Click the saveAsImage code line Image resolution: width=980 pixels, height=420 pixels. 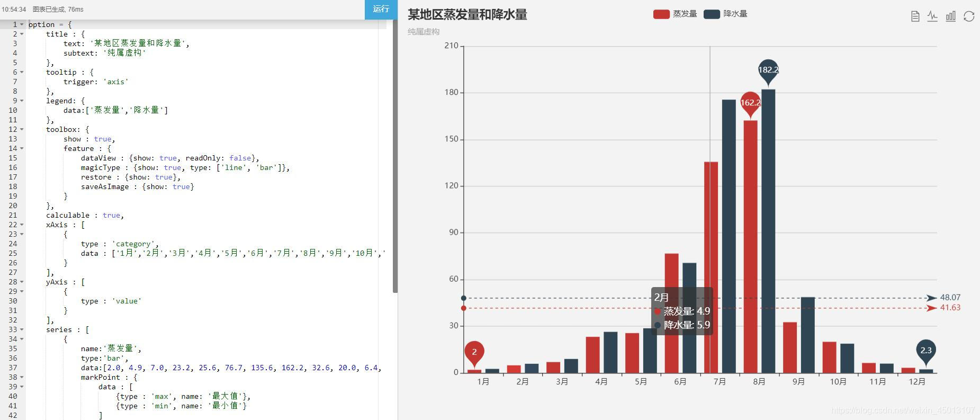pos(138,186)
